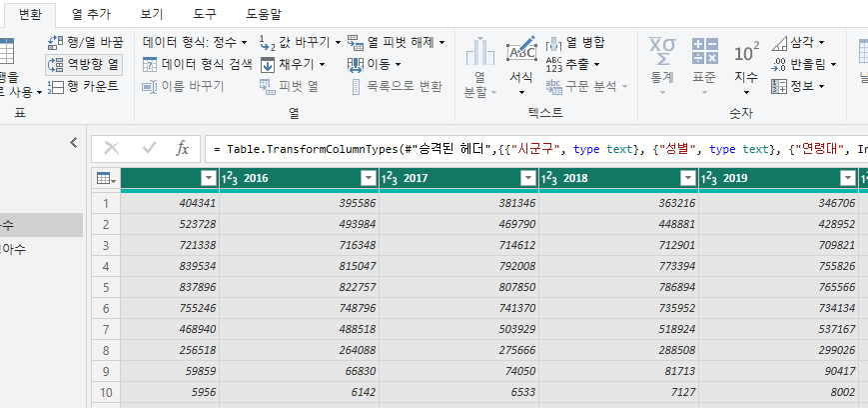This screenshot has width=868, height=408.
Task: Open filter dropdown for the 2018 column
Action: pos(688,178)
